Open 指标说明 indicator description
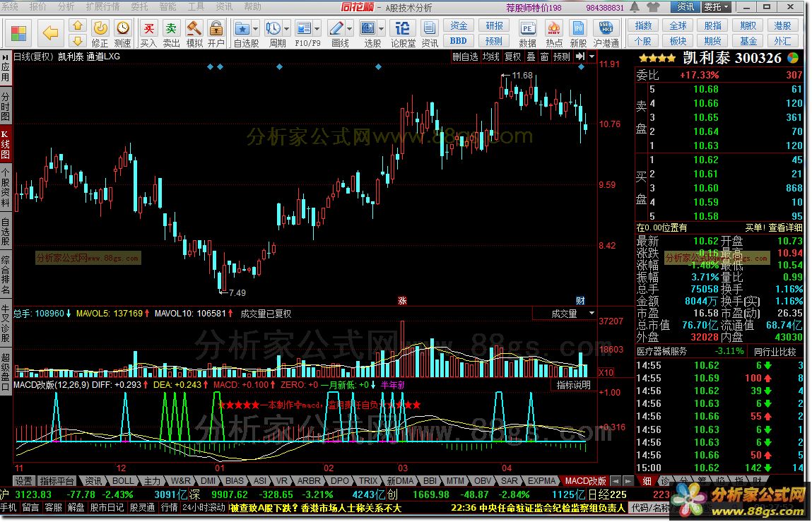Image resolution: width=812 pixels, height=522 pixels. click(573, 385)
